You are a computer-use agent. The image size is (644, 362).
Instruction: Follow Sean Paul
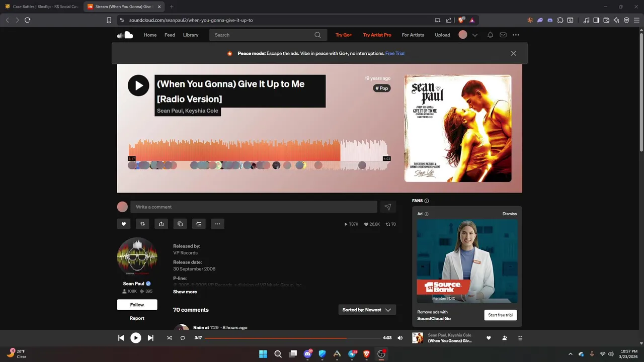[137, 305]
